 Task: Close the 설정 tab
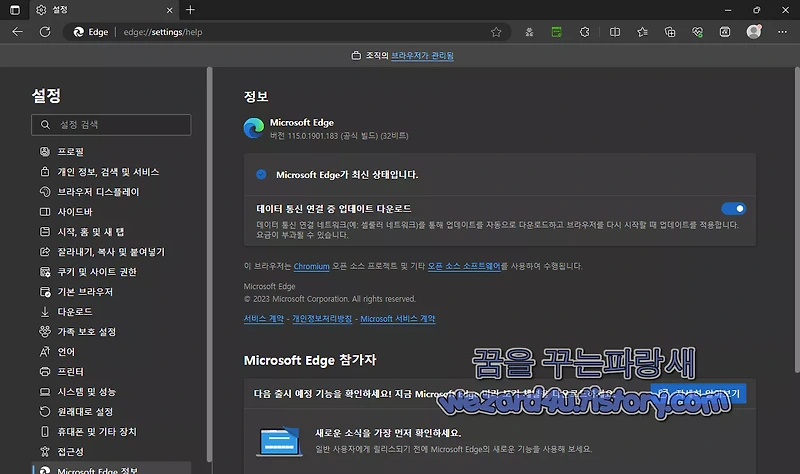click(x=169, y=10)
